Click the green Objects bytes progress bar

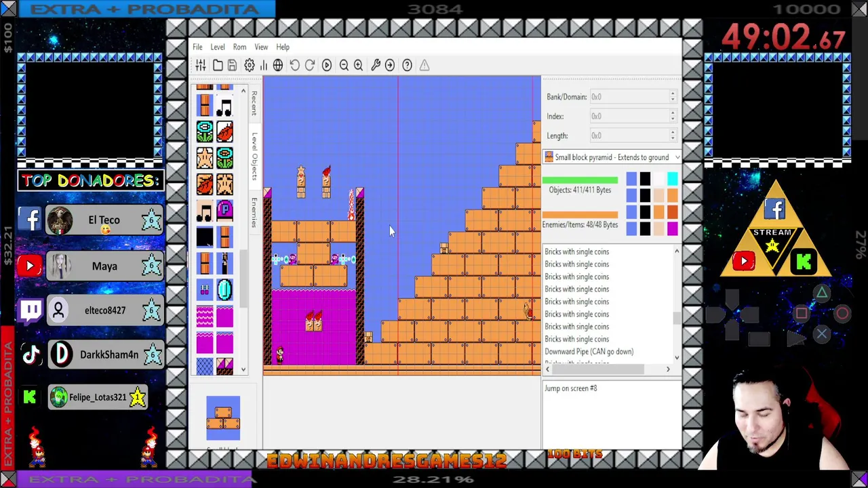pos(580,180)
